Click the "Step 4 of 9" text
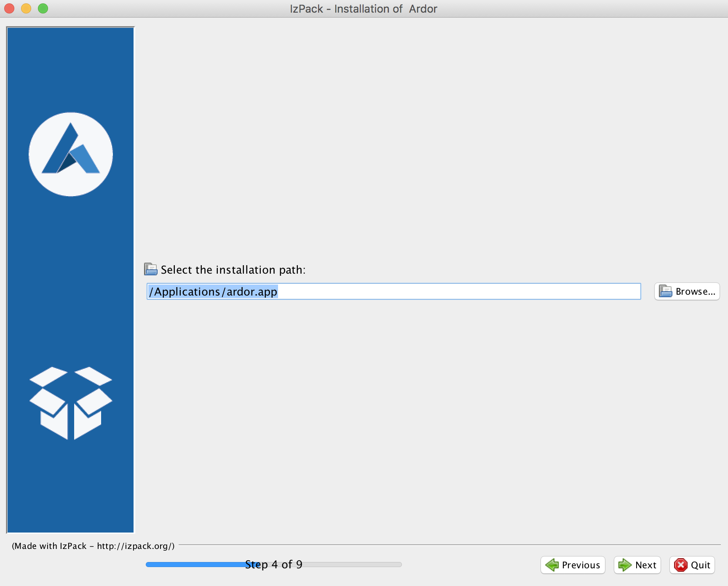 pyautogui.click(x=274, y=565)
